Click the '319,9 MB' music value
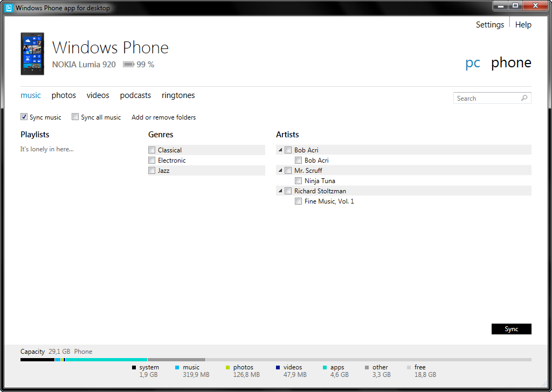 coord(196,375)
